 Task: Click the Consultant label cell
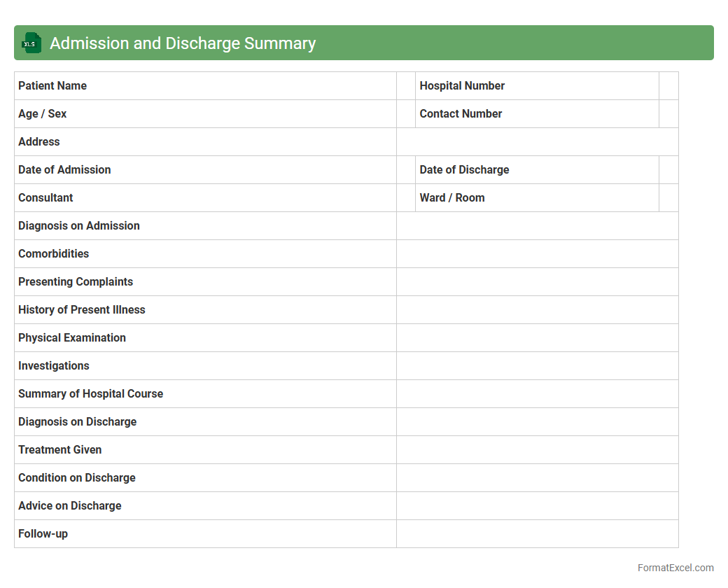click(x=205, y=198)
